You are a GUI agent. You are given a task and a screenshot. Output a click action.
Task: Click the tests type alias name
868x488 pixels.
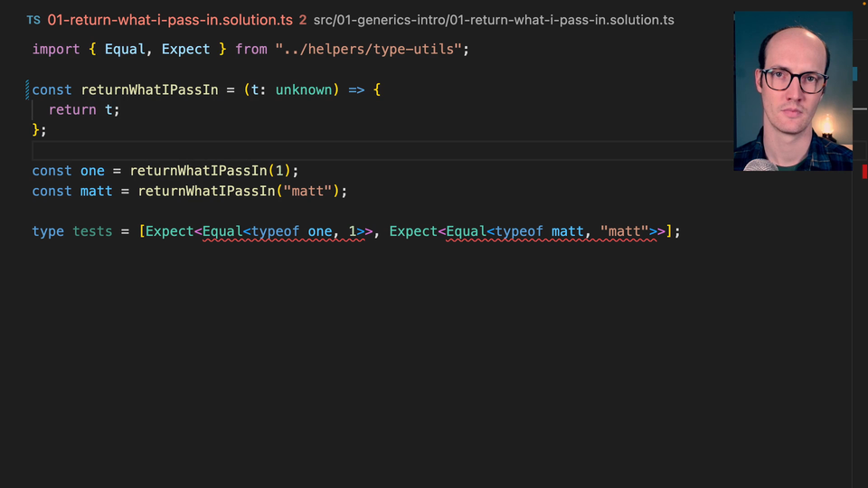[92, 231]
